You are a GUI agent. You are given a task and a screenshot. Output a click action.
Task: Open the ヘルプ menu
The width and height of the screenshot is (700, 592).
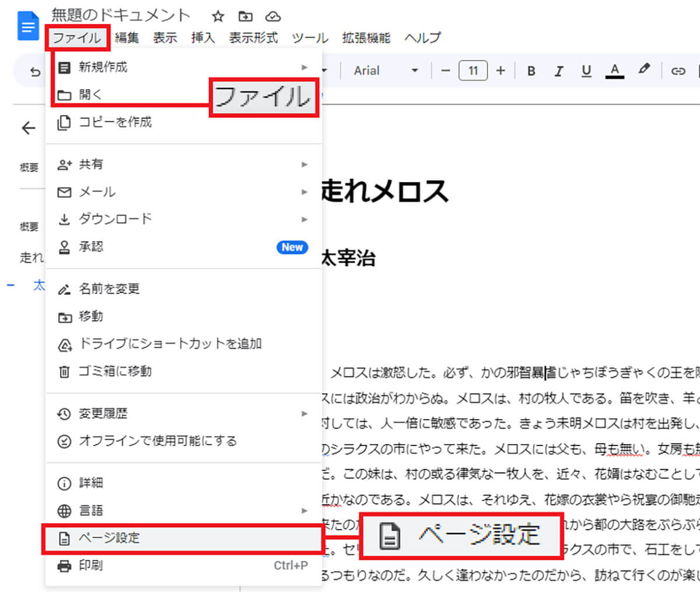pos(422,38)
